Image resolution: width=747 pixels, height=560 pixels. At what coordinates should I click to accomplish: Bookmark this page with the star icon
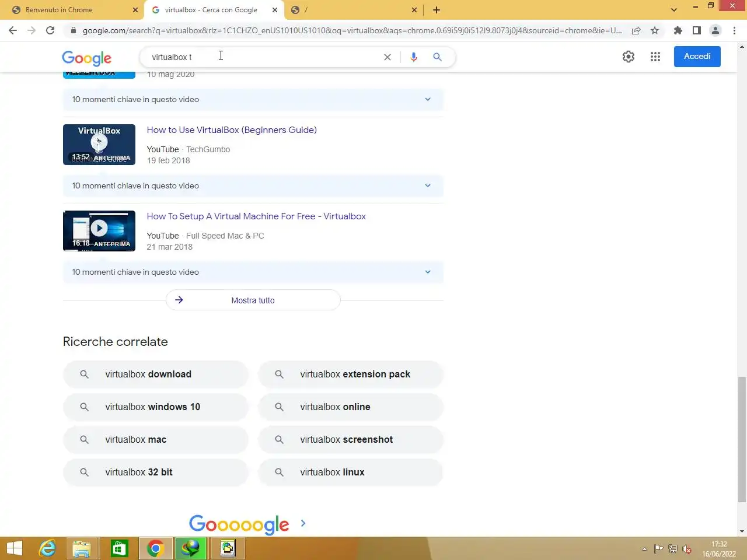[x=655, y=30]
